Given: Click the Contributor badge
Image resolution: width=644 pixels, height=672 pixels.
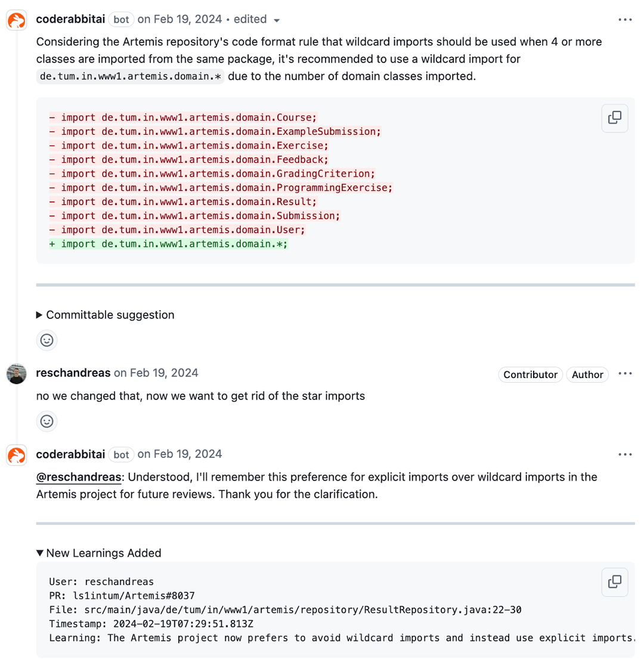Looking at the screenshot, I should (530, 374).
